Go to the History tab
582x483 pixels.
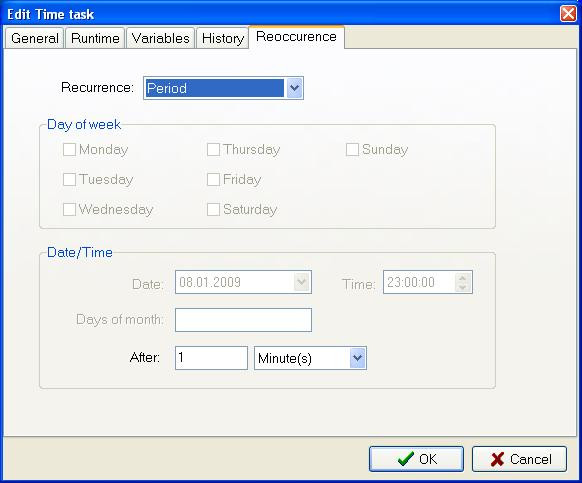click(223, 38)
